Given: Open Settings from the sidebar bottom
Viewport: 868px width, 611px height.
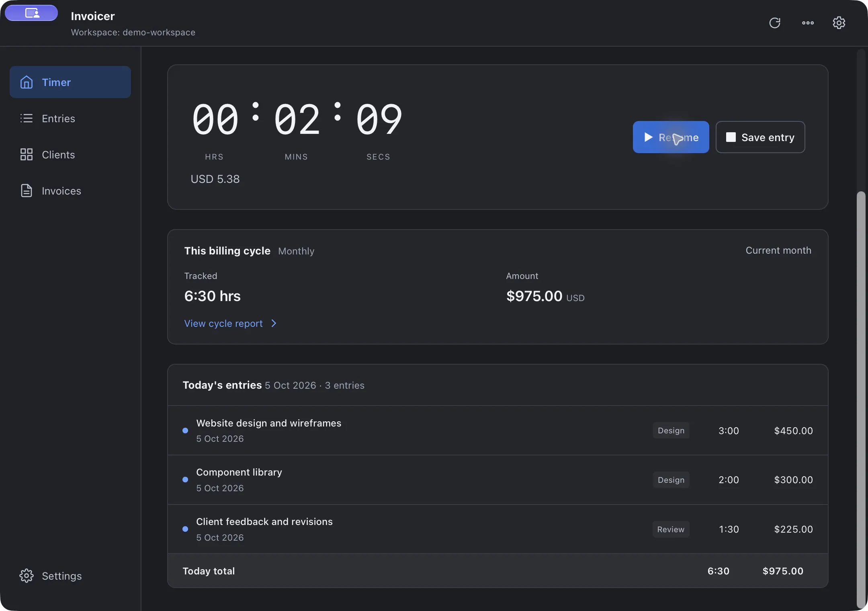Looking at the screenshot, I should (x=70, y=576).
